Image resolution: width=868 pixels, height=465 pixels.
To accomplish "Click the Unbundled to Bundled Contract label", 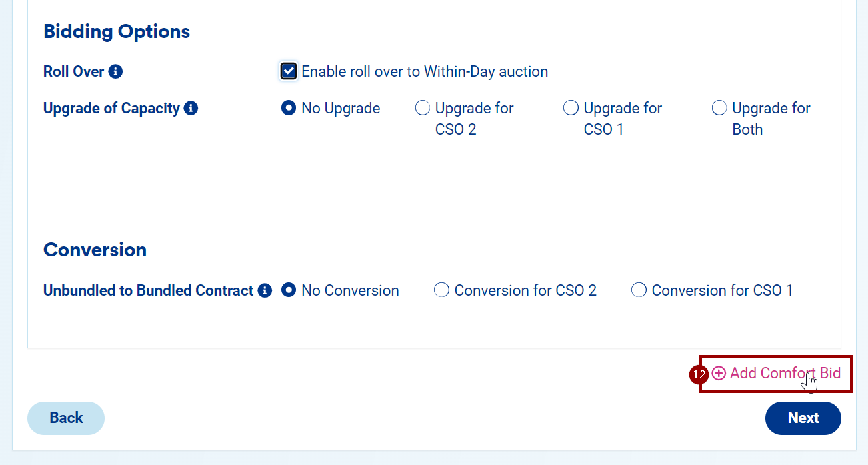I will point(148,291).
